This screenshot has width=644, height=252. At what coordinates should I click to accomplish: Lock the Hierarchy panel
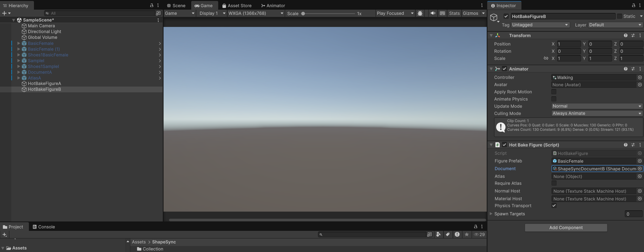151,5
